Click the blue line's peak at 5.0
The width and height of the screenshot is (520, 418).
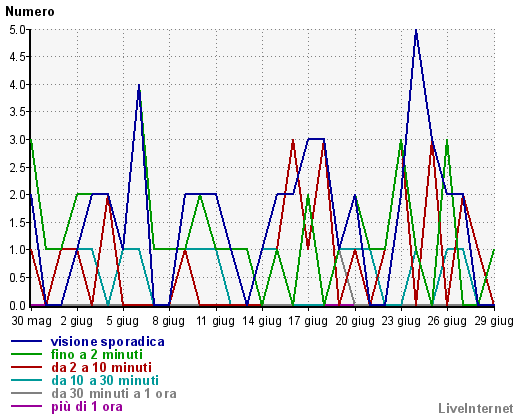pos(416,31)
